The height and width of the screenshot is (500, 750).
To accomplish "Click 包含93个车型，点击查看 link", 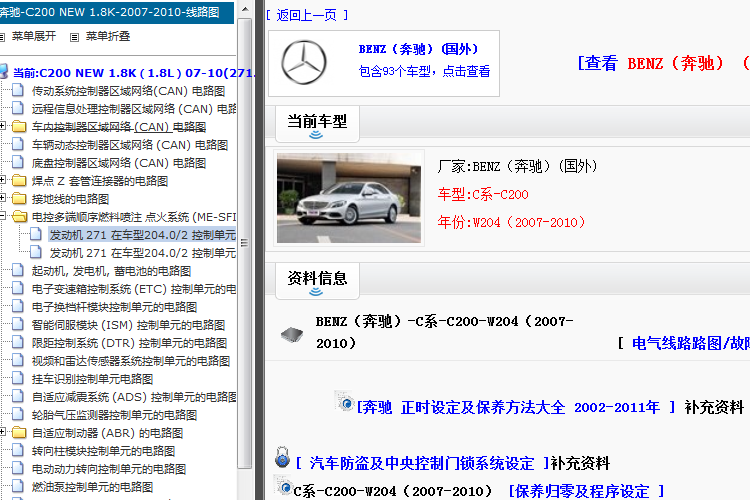I will pyautogui.click(x=424, y=71).
